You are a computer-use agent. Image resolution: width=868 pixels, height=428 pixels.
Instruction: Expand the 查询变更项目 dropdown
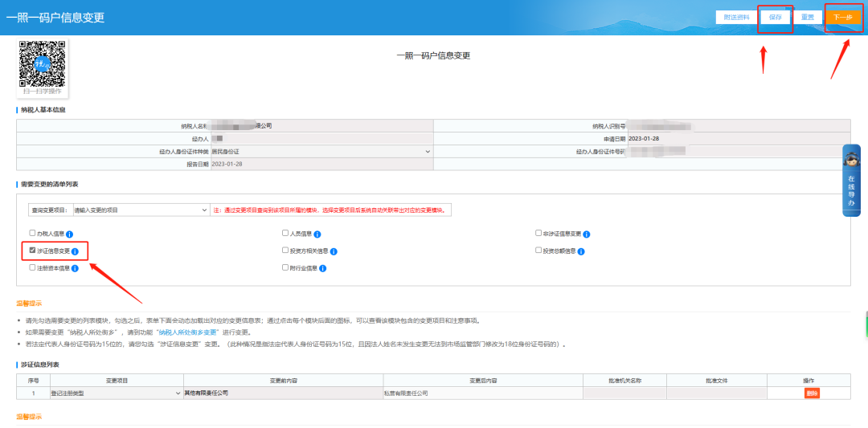click(x=140, y=210)
